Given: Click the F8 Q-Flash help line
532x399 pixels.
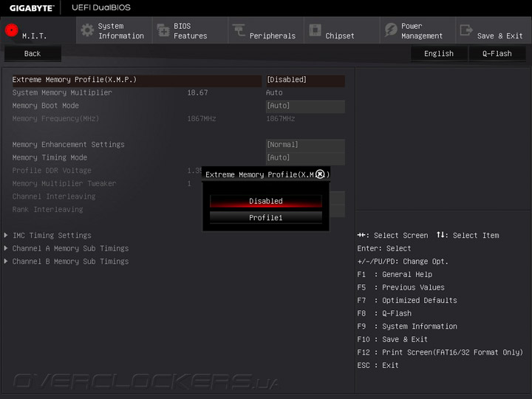Looking at the screenshot, I should click(x=384, y=313).
